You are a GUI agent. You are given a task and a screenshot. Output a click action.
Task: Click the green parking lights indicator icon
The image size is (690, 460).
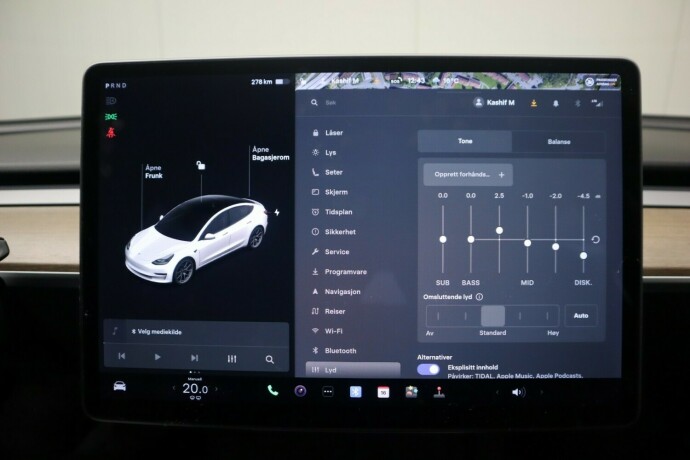(x=111, y=117)
